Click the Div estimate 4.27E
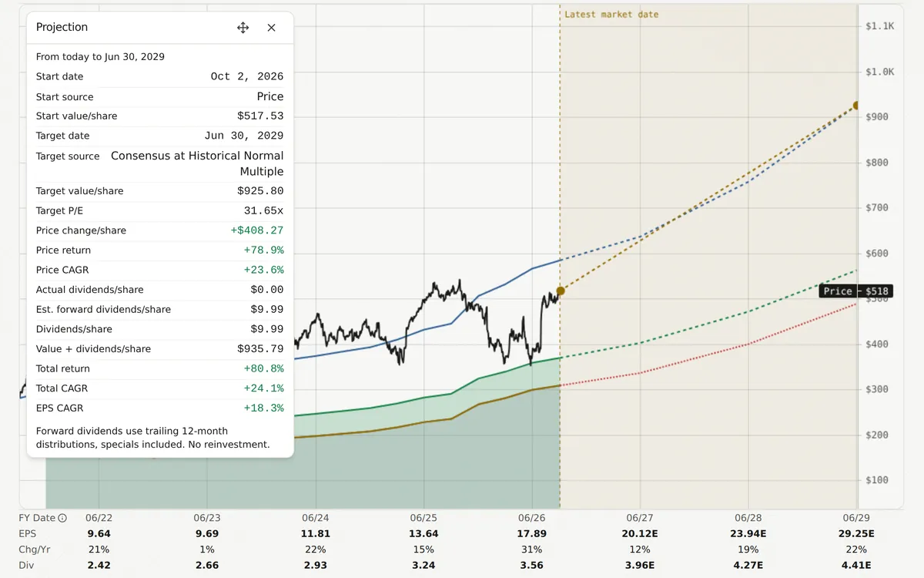 tap(748, 565)
